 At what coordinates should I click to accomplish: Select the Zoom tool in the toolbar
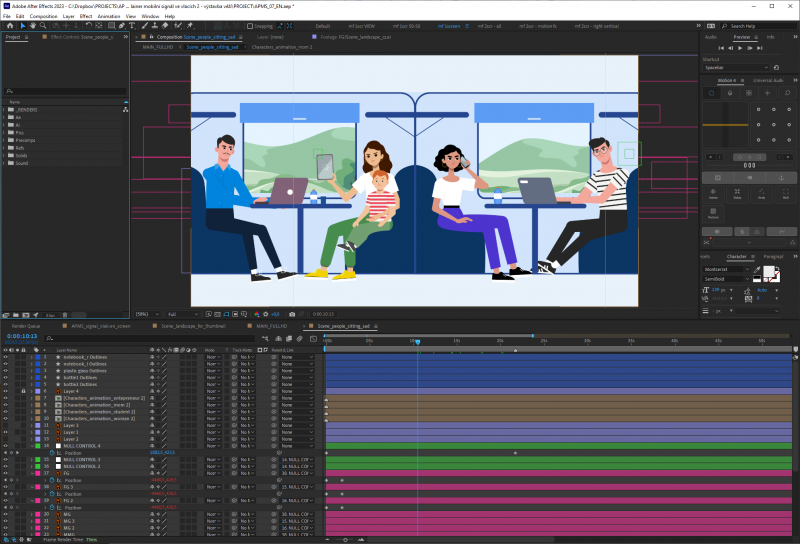click(x=42, y=25)
